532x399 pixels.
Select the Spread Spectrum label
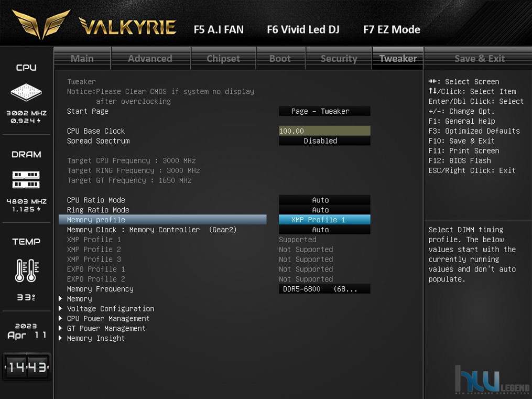98,141
